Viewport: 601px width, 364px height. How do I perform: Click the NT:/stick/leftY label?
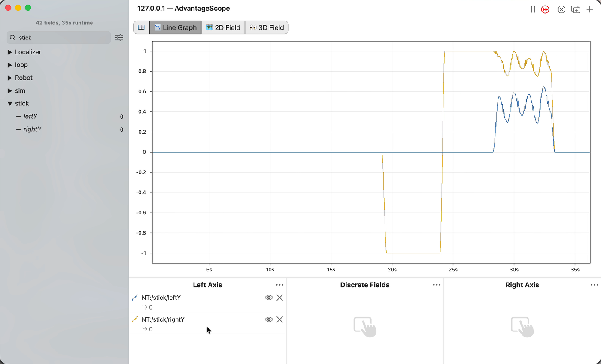coord(161,298)
